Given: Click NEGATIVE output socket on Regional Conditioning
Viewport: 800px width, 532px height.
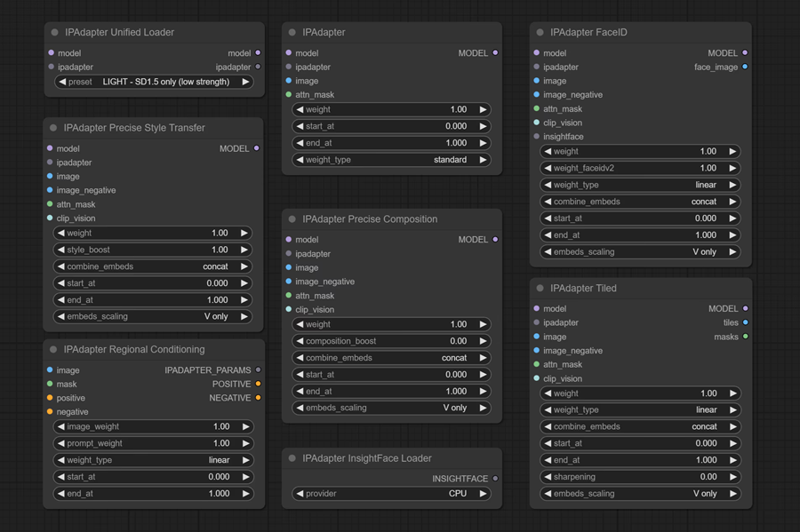Looking at the screenshot, I should click(x=258, y=398).
